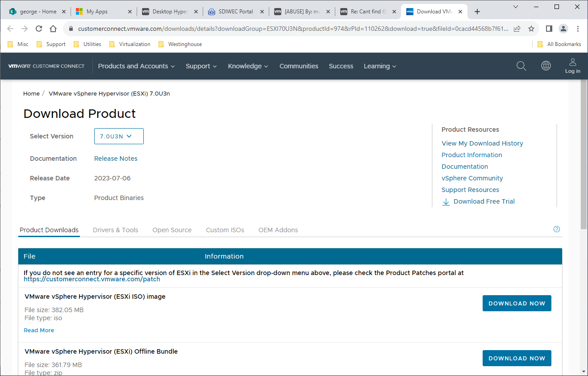Open All Bookmarks folder
This screenshot has height=376, width=588.
559,44
